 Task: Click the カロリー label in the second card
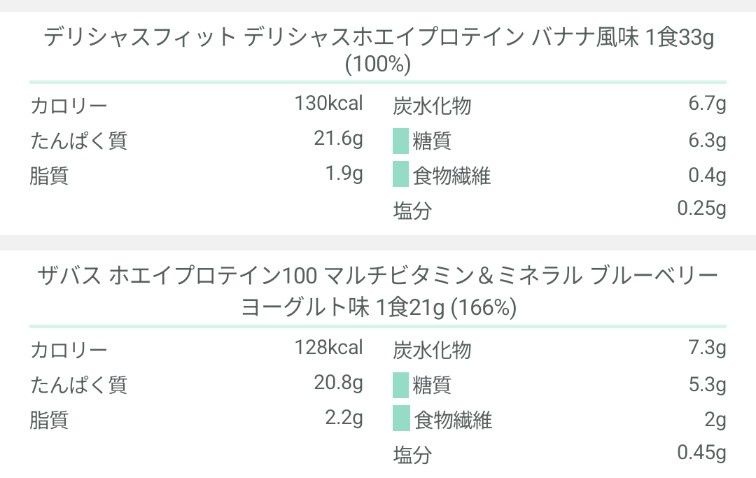[68, 349]
